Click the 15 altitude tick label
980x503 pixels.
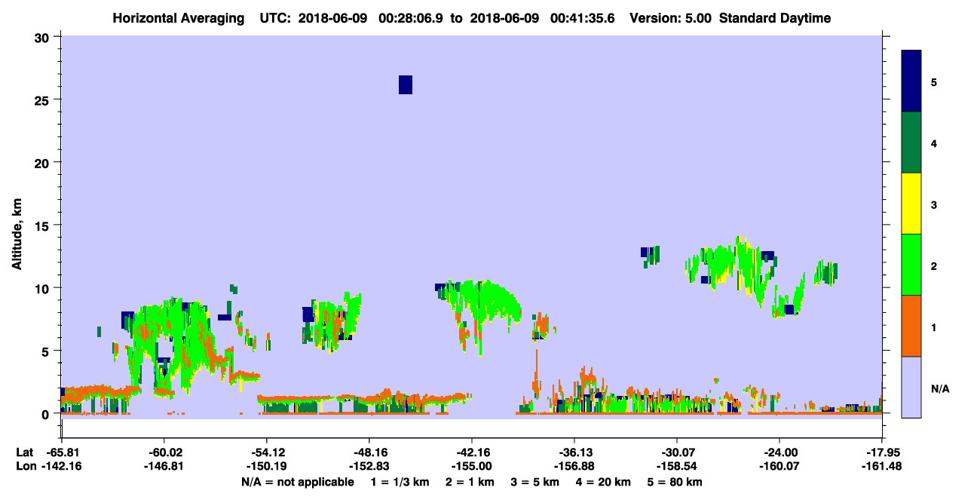(x=43, y=225)
